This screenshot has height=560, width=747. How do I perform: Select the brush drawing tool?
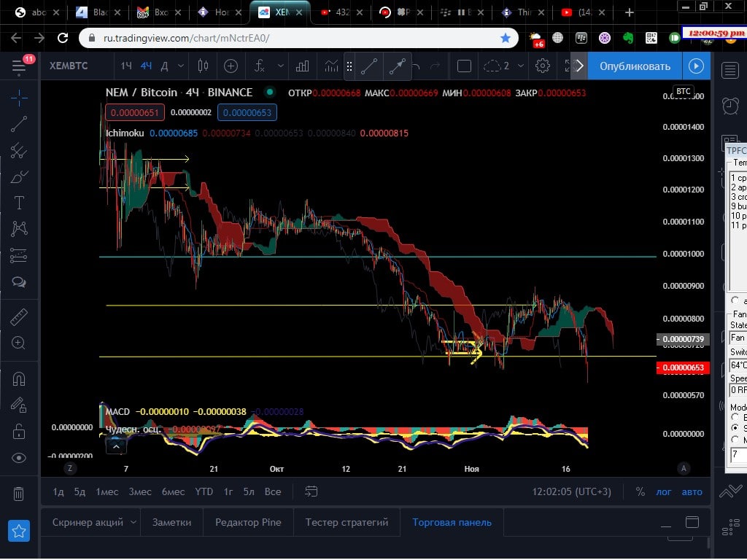[19, 177]
